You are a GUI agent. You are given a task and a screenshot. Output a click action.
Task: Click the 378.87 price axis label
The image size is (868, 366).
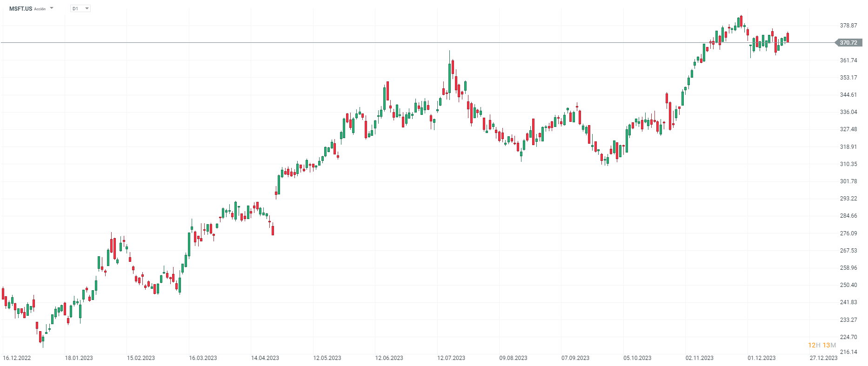tap(848, 26)
